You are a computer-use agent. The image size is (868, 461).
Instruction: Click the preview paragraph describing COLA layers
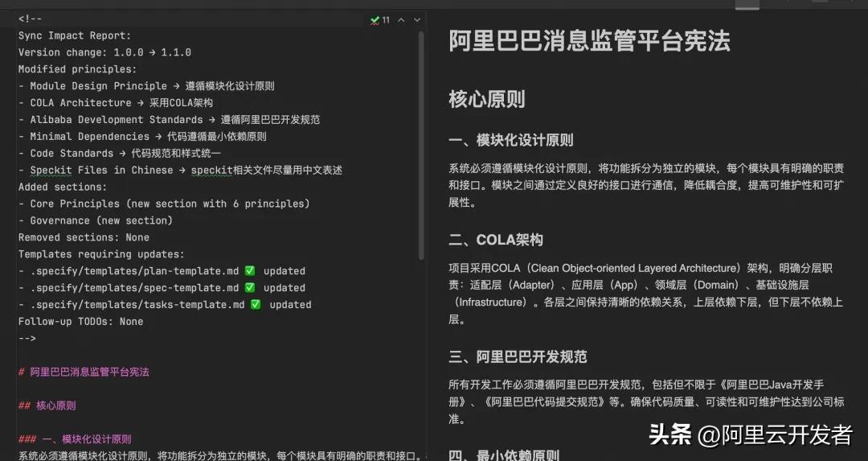click(x=646, y=294)
